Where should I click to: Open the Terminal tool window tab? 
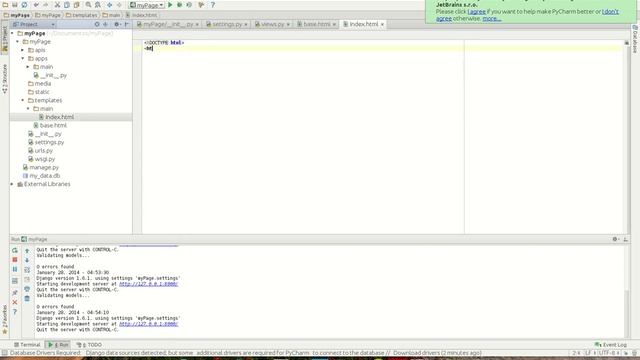[27, 345]
